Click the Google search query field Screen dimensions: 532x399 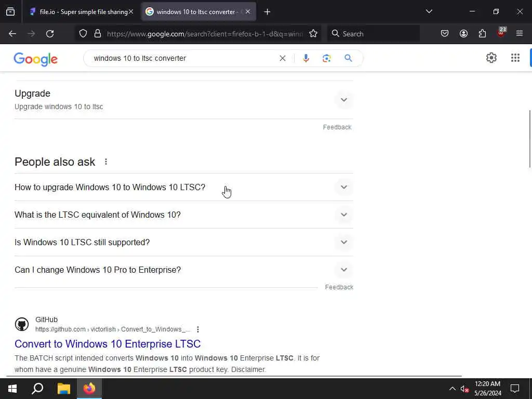183,58
